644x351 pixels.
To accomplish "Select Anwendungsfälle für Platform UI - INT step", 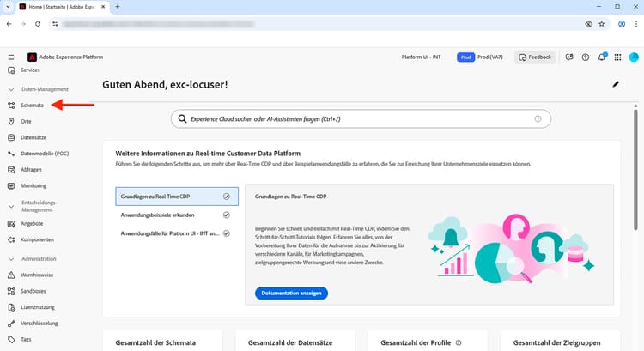I will (177, 233).
